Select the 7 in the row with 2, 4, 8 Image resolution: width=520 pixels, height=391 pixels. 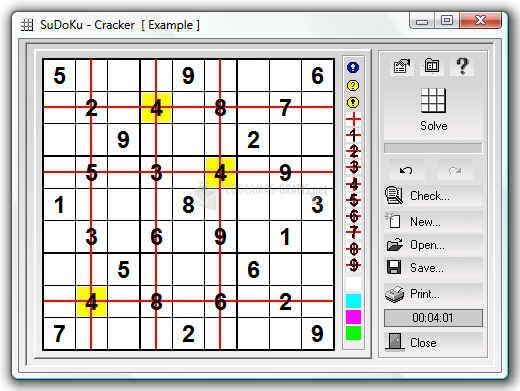point(285,108)
